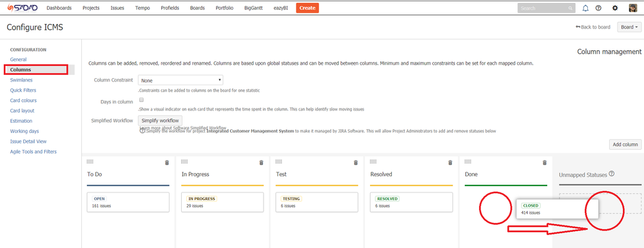Click the Done column title
The width and height of the screenshot is (644, 248).
click(x=471, y=174)
